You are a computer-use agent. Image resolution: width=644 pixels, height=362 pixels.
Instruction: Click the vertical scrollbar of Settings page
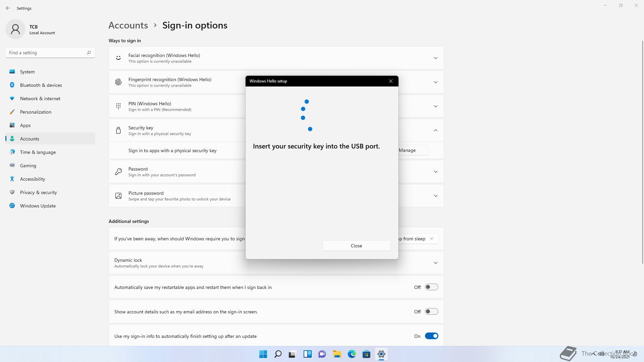click(x=643, y=152)
